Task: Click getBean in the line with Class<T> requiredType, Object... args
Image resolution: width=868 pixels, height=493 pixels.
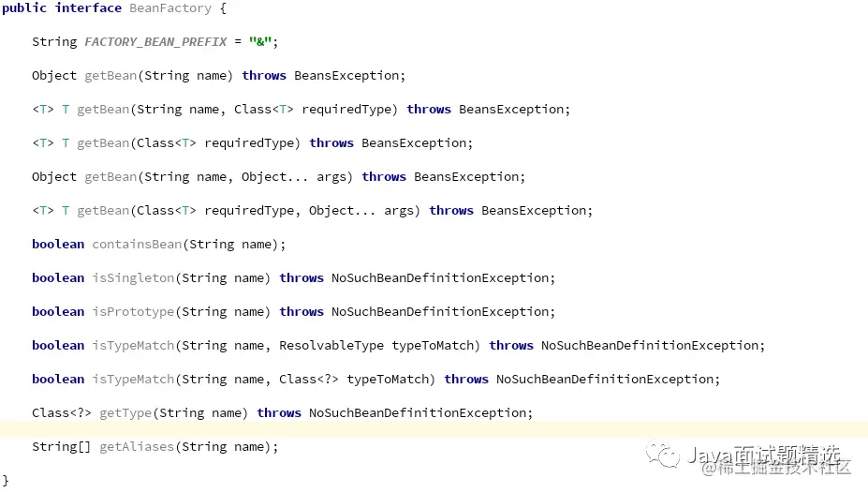Action: click(x=103, y=211)
